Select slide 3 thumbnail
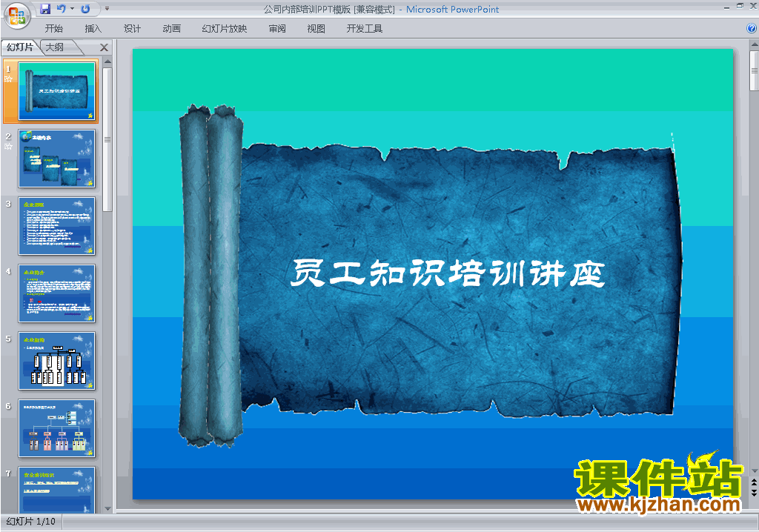This screenshot has height=532, width=759. (x=56, y=225)
